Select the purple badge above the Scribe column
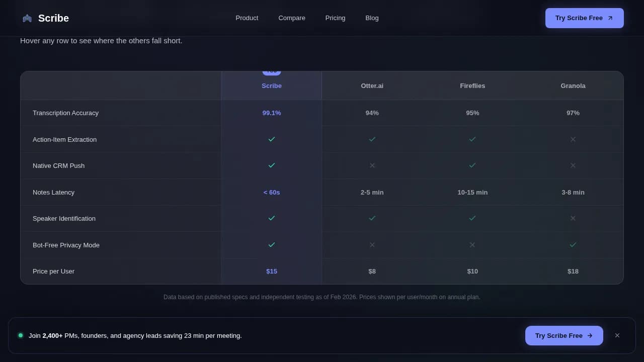 tap(272, 71)
